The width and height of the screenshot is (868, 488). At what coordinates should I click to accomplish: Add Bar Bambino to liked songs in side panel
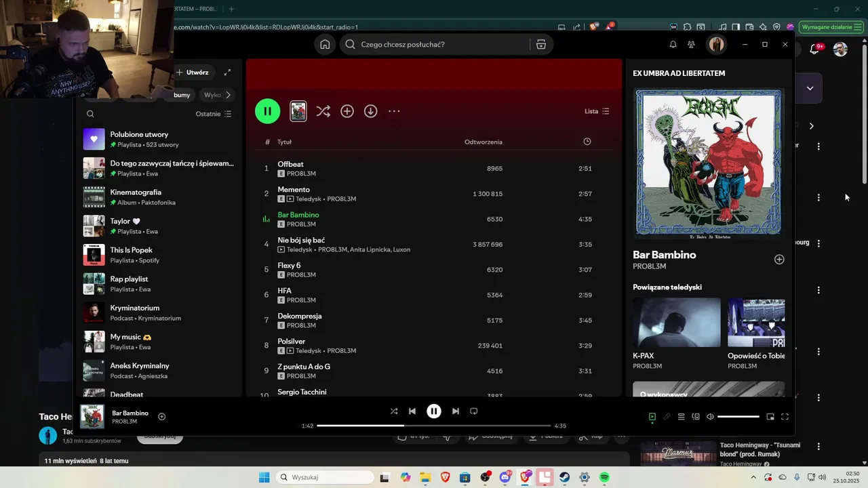tap(779, 260)
